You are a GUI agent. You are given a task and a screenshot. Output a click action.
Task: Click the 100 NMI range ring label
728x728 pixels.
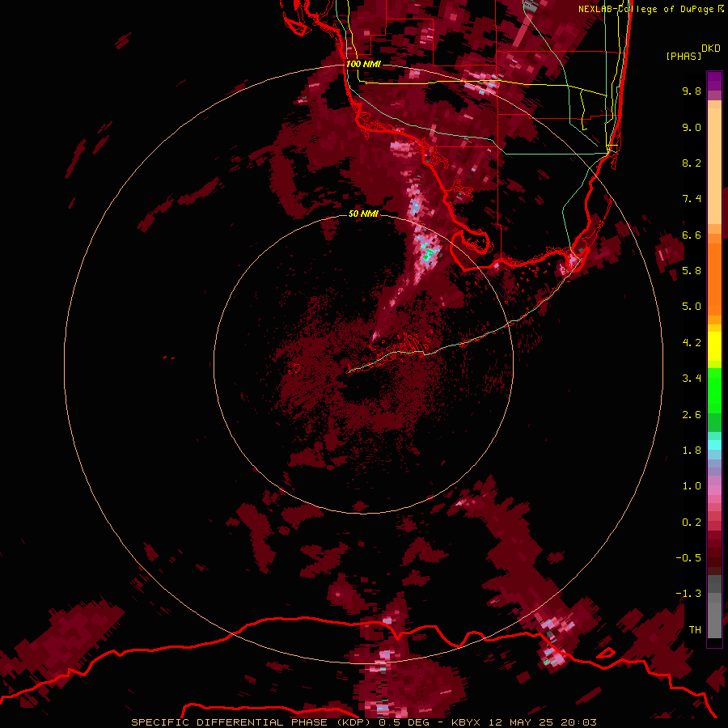pos(363,64)
